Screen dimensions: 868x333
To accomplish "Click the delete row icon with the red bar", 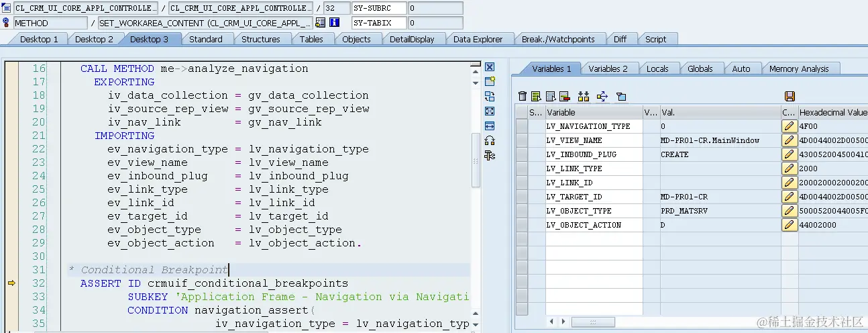I will click(564, 97).
